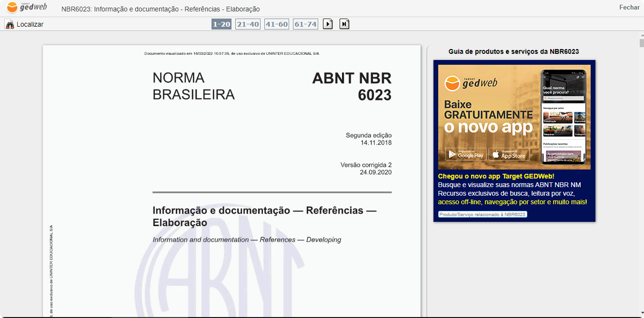Click the 'Guia de produtos e serviços da NBR6023' heading
The width and height of the screenshot is (644, 318).
pos(513,51)
